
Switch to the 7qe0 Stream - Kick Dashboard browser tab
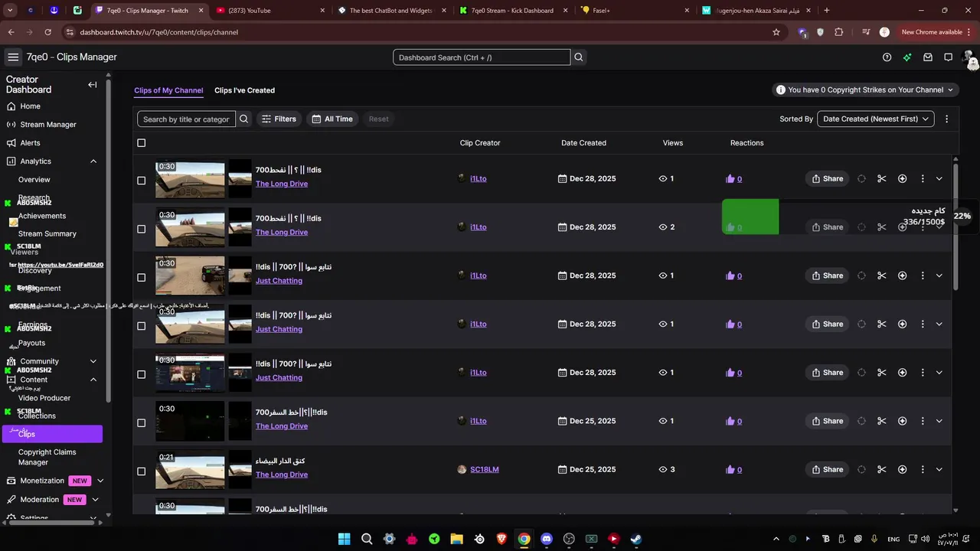point(513,11)
